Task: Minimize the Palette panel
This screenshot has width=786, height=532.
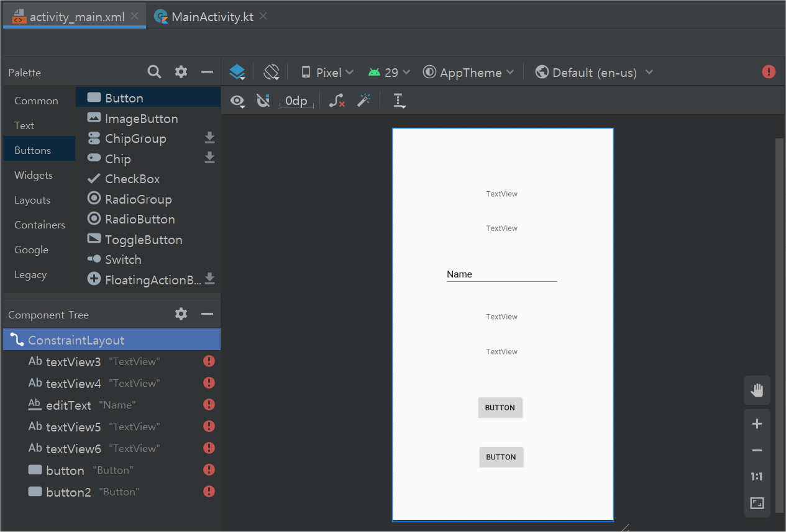Action: [x=208, y=72]
